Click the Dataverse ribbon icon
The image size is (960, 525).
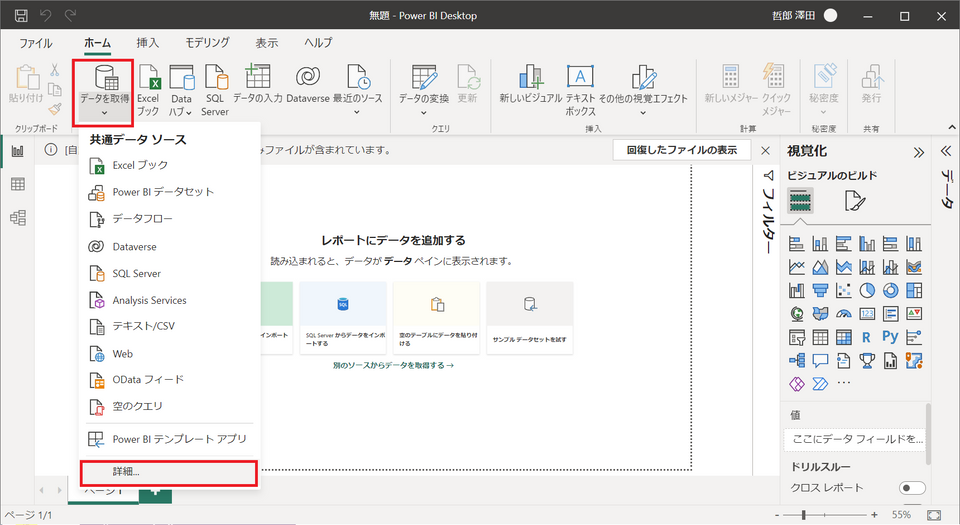(x=308, y=84)
